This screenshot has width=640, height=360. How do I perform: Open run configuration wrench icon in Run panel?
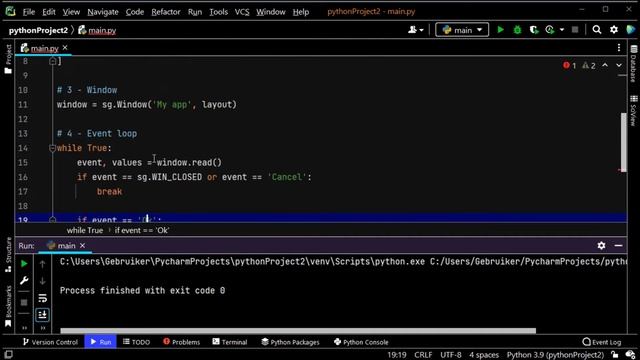tap(24, 280)
